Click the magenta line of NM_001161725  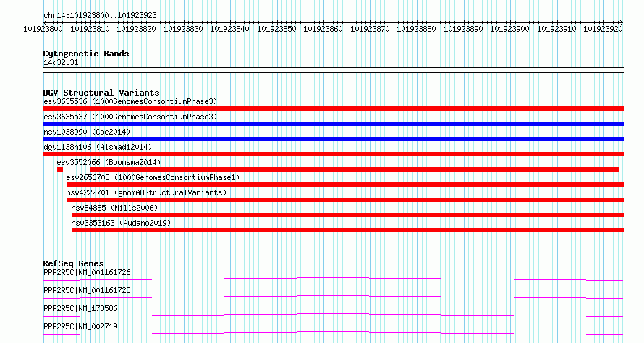[333, 297]
